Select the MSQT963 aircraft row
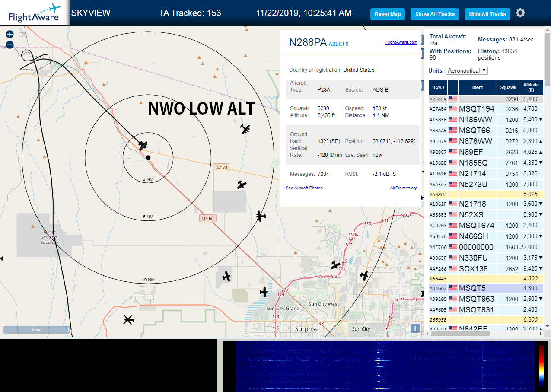551x392 pixels. (x=486, y=299)
